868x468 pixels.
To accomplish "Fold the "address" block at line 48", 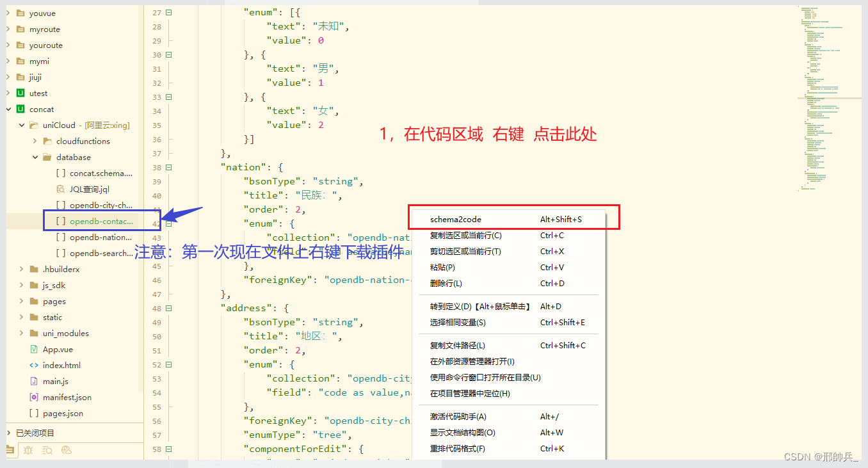I will [x=169, y=309].
